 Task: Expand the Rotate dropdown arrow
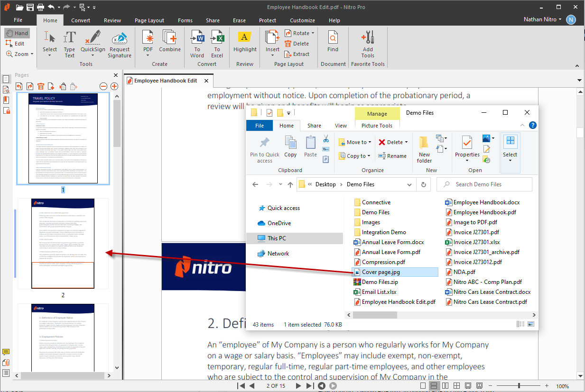tap(313, 33)
